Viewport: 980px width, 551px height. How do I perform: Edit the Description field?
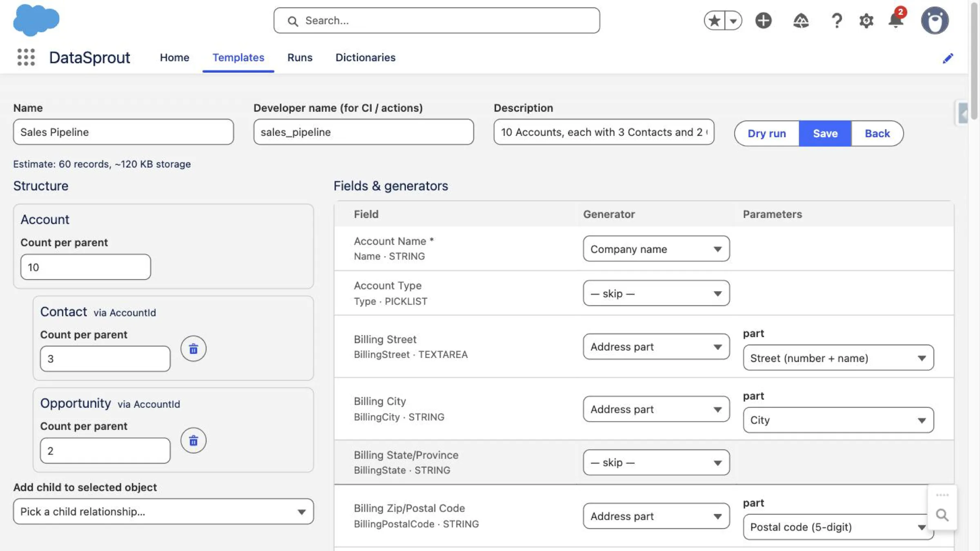(604, 132)
